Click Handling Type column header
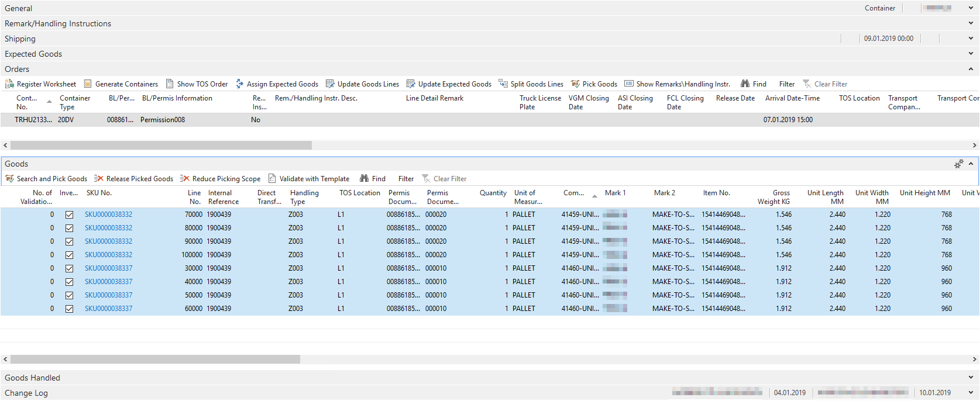980x401 pixels. 304,197
